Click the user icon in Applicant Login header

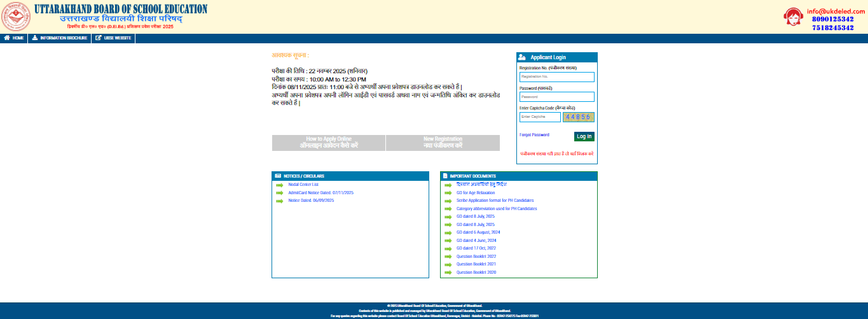[x=522, y=57]
